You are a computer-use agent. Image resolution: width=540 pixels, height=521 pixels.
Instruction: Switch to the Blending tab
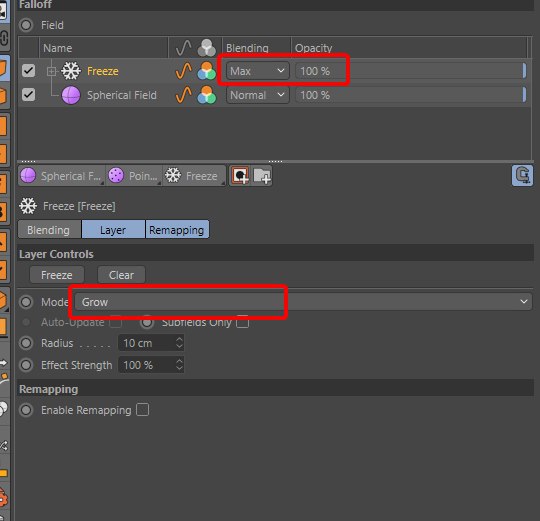[x=49, y=230]
